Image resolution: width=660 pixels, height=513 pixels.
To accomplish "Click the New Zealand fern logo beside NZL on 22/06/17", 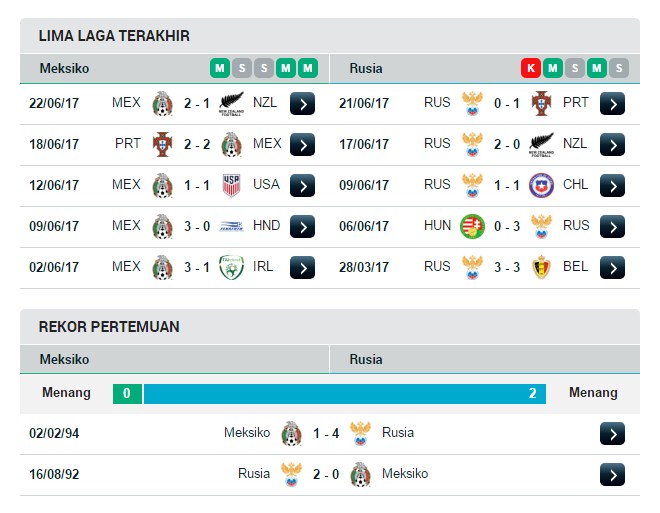I will 231,104.
